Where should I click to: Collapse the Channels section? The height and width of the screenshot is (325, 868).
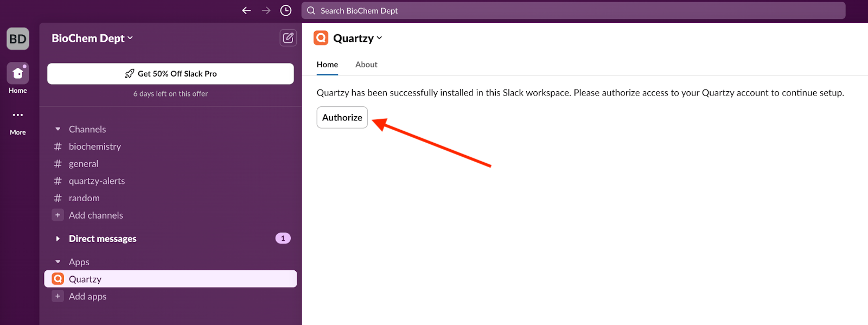click(x=58, y=129)
